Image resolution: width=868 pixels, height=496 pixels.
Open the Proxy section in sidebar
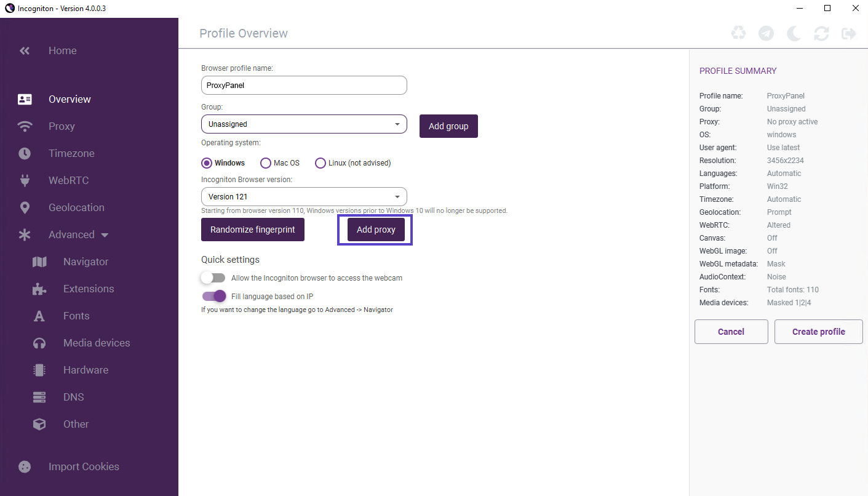tap(62, 126)
